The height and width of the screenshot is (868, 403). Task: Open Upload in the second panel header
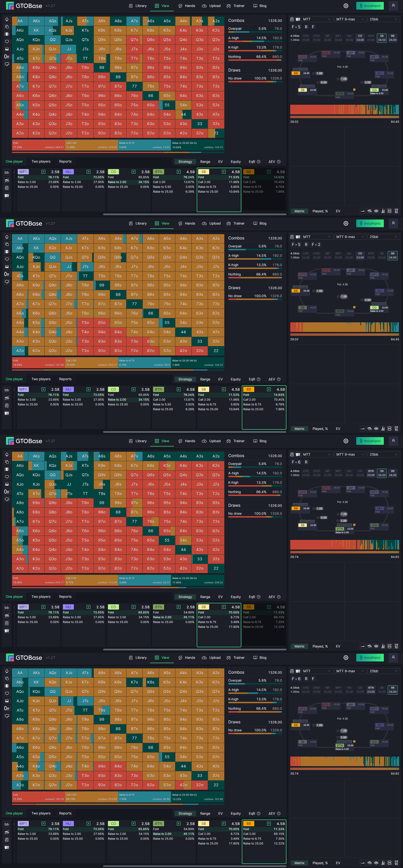click(x=211, y=223)
